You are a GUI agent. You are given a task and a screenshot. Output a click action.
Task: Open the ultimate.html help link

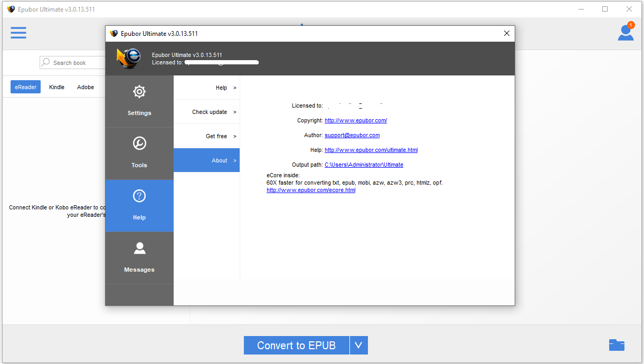371,150
